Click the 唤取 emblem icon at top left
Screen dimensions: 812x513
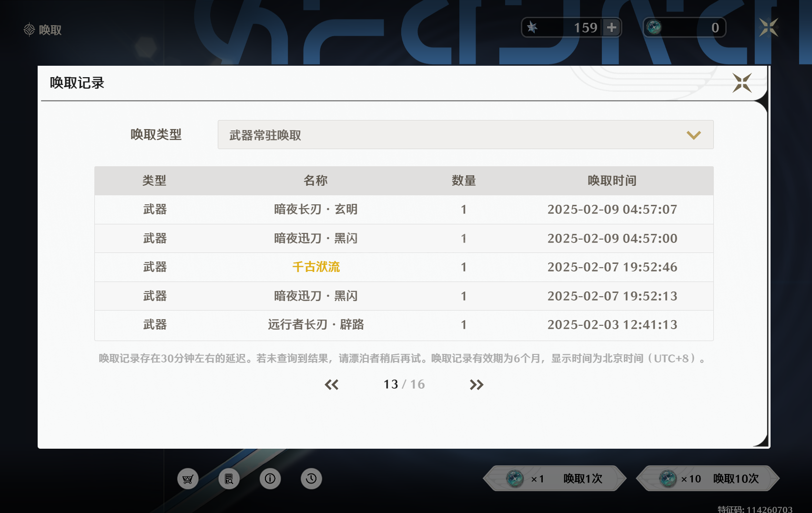pyautogui.click(x=29, y=30)
